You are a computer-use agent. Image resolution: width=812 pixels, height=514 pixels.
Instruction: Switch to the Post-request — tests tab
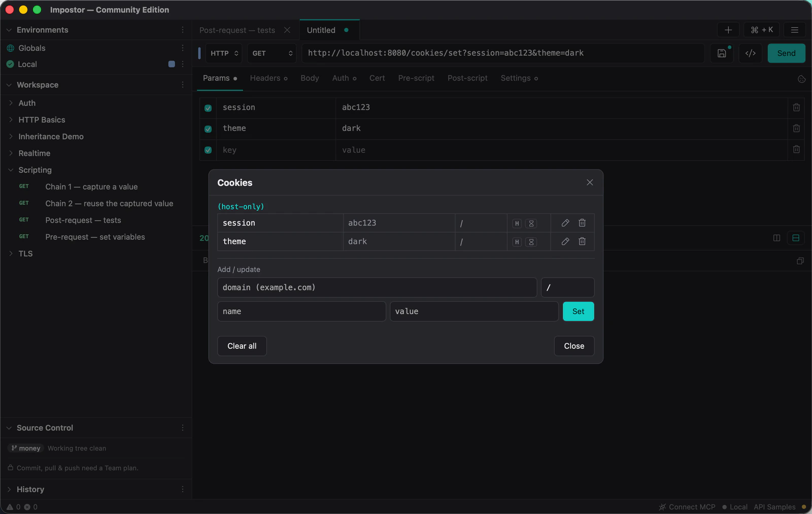click(238, 30)
